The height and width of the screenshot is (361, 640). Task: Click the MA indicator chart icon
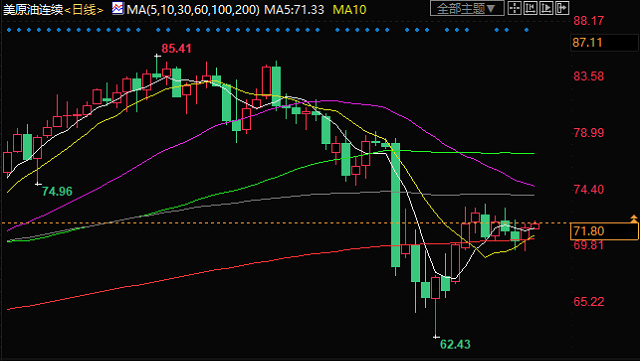pyautogui.click(x=118, y=8)
